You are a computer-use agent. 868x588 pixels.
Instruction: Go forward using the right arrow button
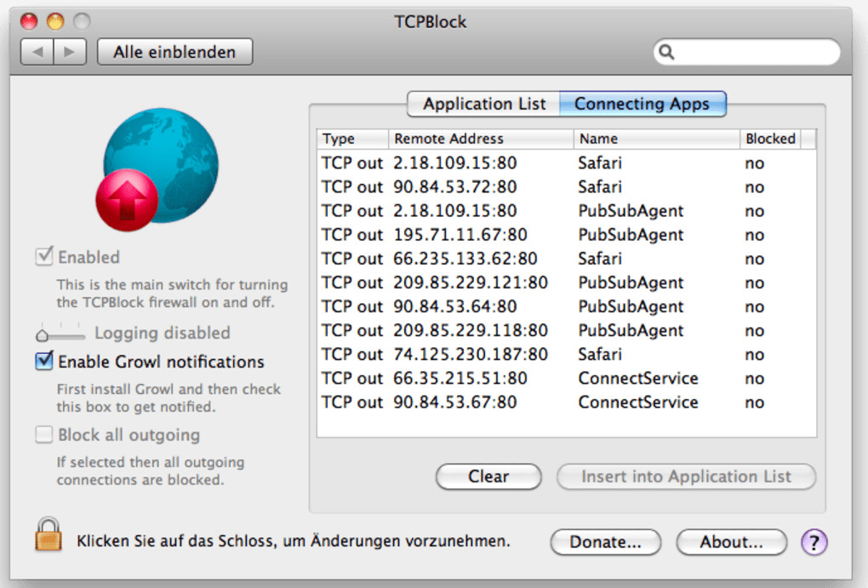(70, 52)
